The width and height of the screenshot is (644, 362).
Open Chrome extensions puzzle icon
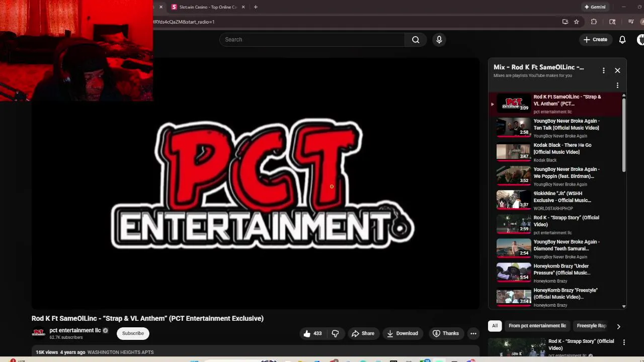pyautogui.click(x=594, y=22)
